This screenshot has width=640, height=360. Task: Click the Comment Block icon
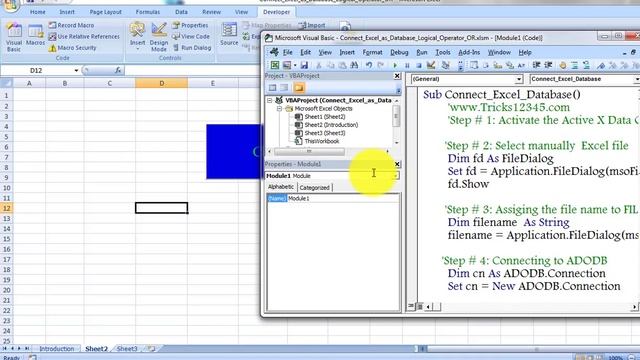[x=575, y=65]
